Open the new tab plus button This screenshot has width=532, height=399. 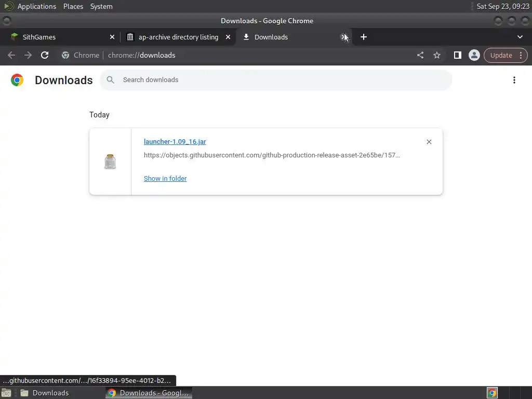pos(363,37)
